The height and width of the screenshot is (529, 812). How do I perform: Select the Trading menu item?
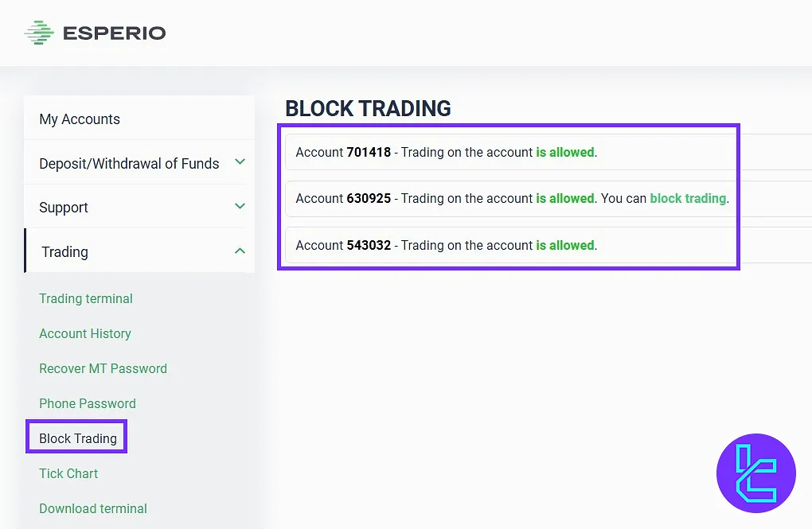point(64,252)
